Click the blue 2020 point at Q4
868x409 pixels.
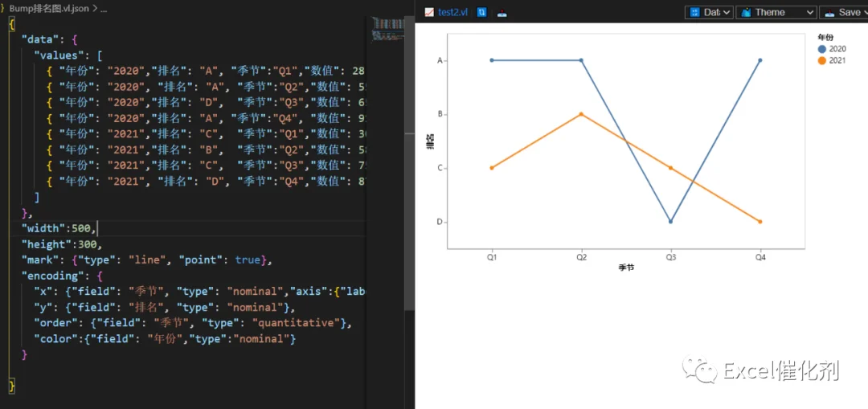pos(760,60)
